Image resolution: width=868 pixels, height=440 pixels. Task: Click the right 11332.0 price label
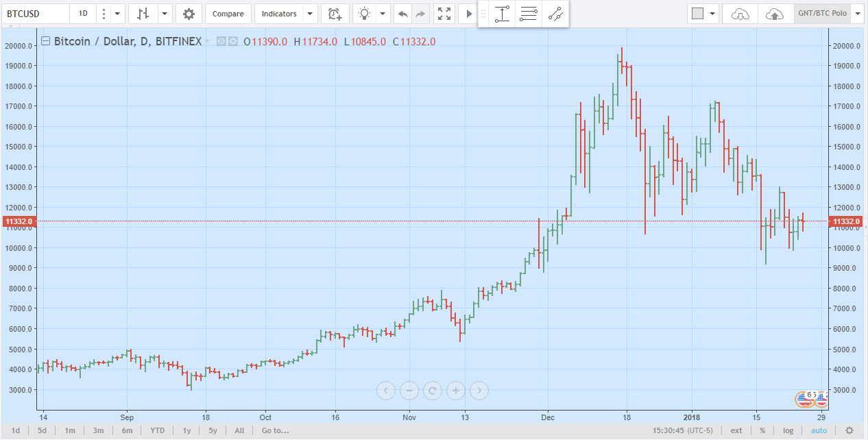coord(845,221)
